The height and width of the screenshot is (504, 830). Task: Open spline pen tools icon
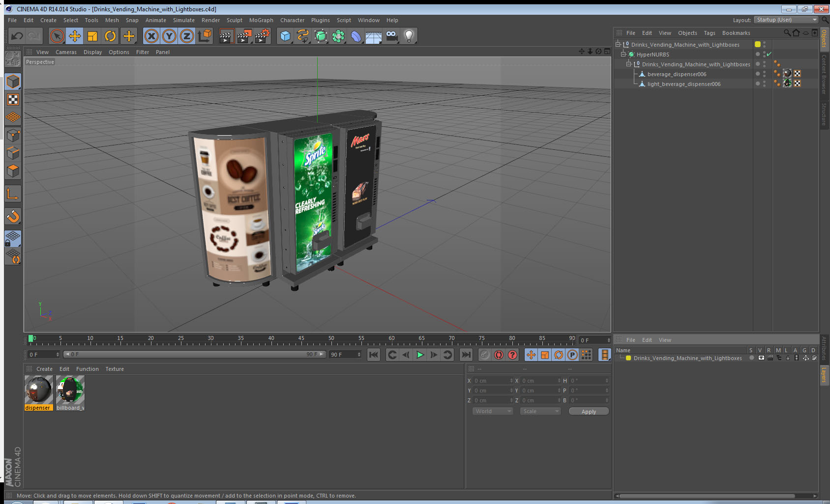[x=303, y=36]
